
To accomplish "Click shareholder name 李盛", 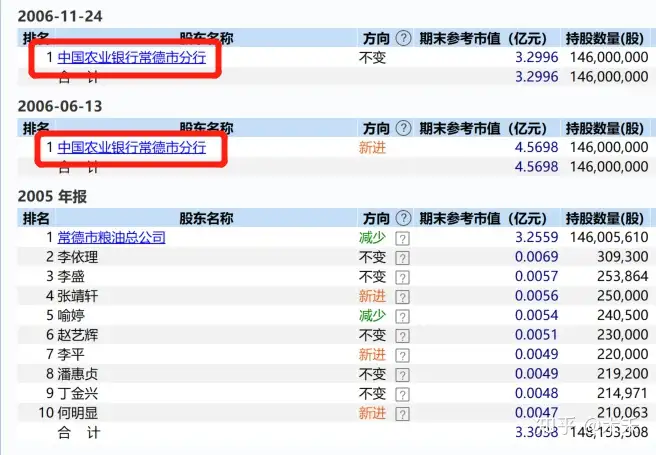I will point(71,276).
